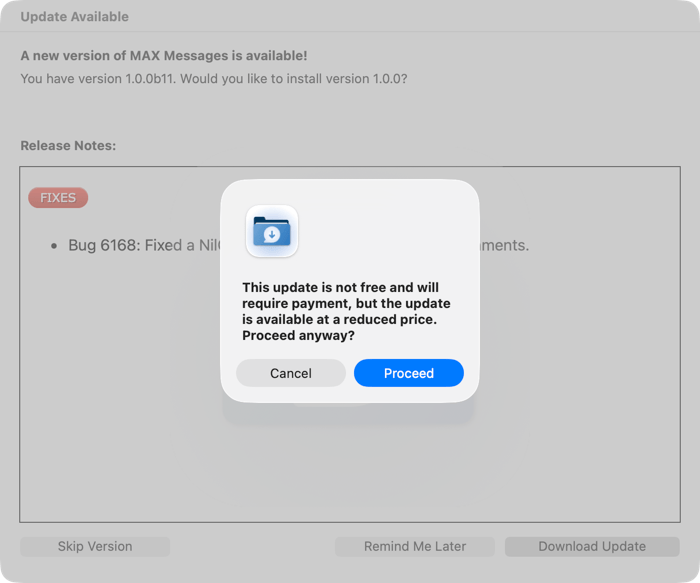Screen dimensions: 700x583
Task: Click the 'A new version of MAX Messages' heading
Action: (x=164, y=56)
